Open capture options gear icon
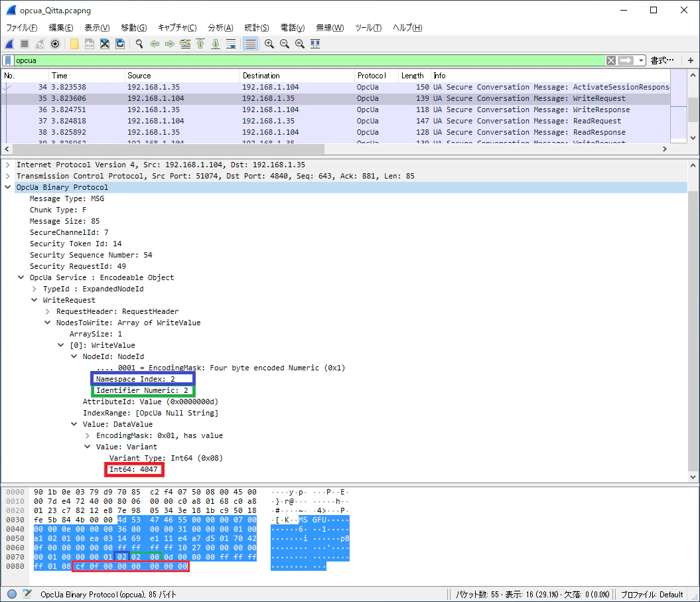Viewport: 700px width, 602px height. (55, 44)
